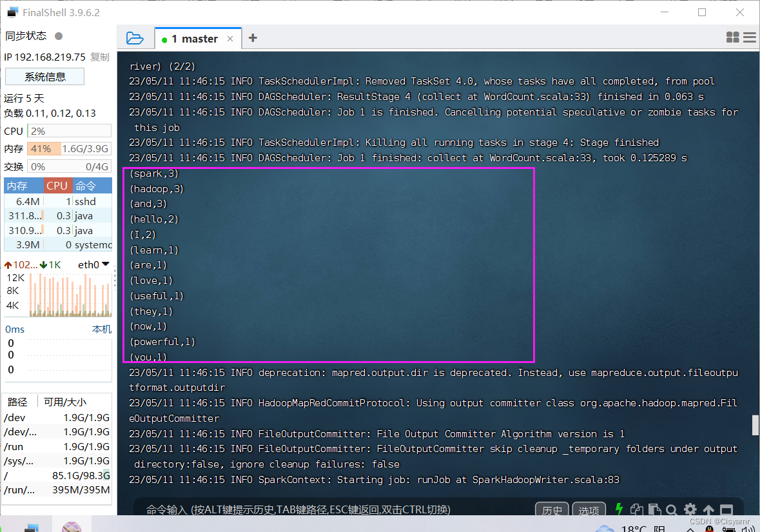760x532 pixels.
Task: Open the volume speaker tray icon
Action: [x=747, y=529]
